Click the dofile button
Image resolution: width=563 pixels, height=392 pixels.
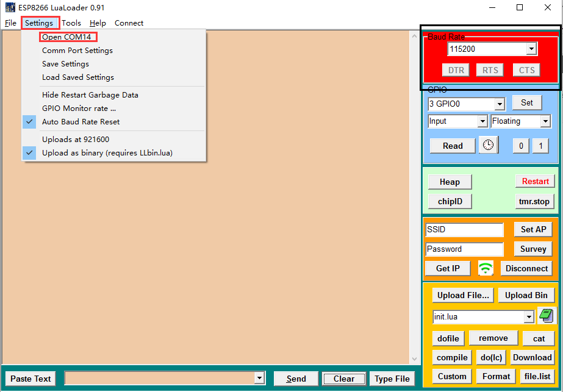pyautogui.click(x=448, y=338)
